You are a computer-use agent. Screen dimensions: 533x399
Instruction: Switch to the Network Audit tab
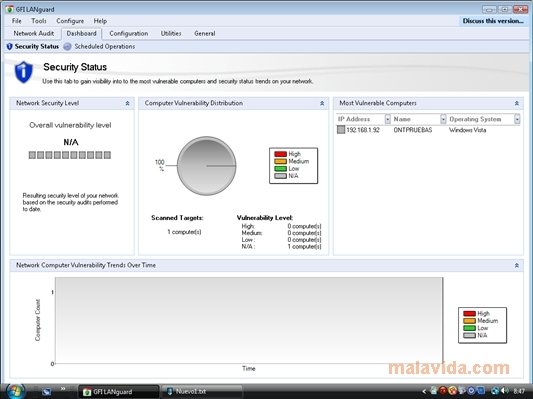coord(34,34)
